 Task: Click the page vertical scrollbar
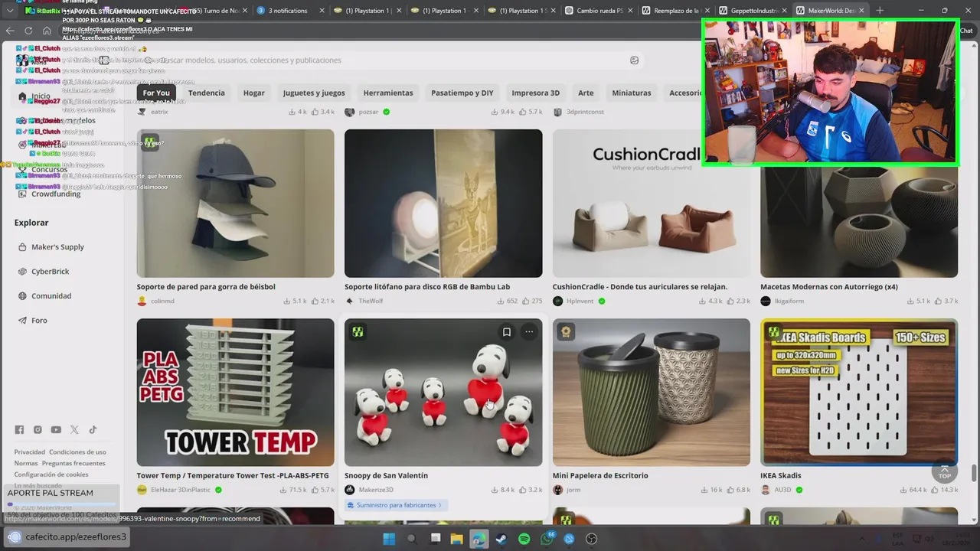tap(974, 473)
